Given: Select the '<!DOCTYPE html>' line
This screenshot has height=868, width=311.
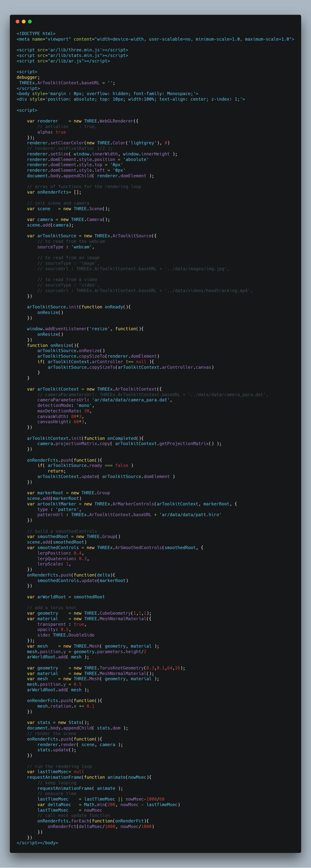Looking at the screenshot, I should [x=36, y=34].
